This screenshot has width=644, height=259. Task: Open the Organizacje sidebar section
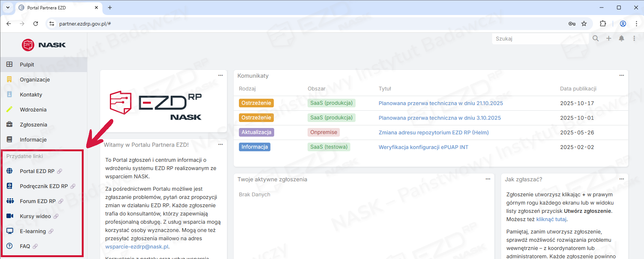35,80
